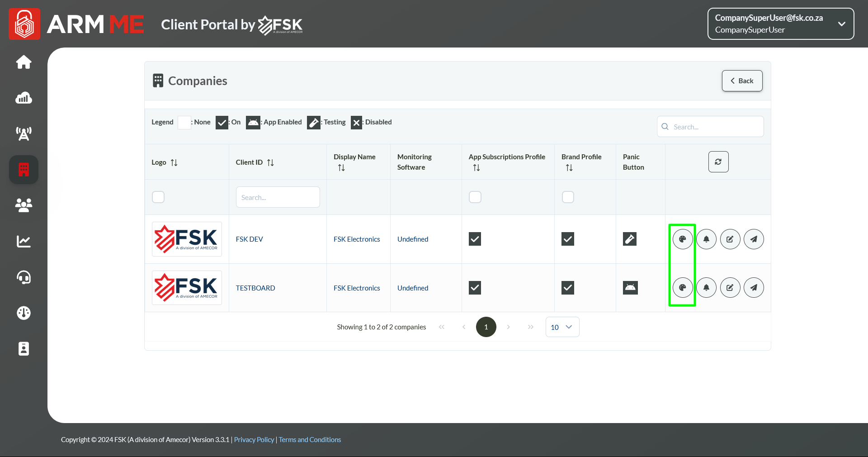This screenshot has height=457, width=868.
Task: Click the paper plane icon for TESTBOARD
Action: [x=754, y=287]
